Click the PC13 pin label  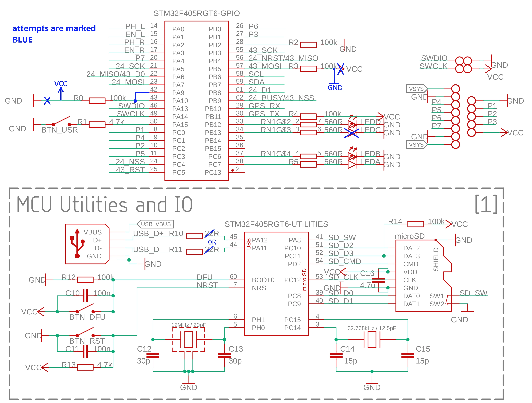click(x=213, y=173)
